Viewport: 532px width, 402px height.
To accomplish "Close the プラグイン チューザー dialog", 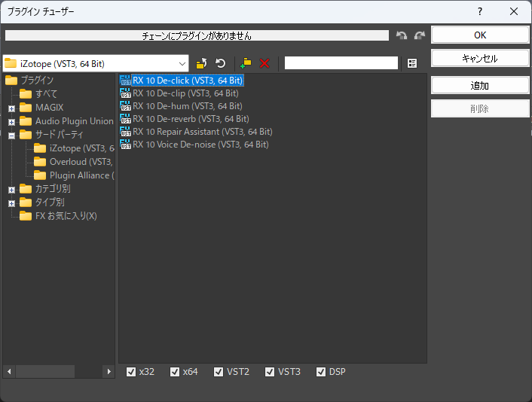I will [514, 11].
